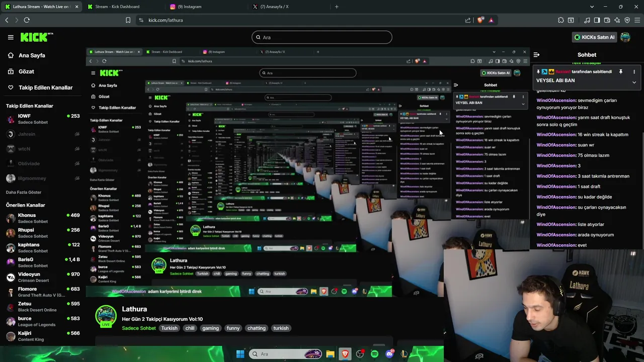Screen dimensions: 644x362
Task: Open site settings icon beside the URL
Action: click(141, 20)
